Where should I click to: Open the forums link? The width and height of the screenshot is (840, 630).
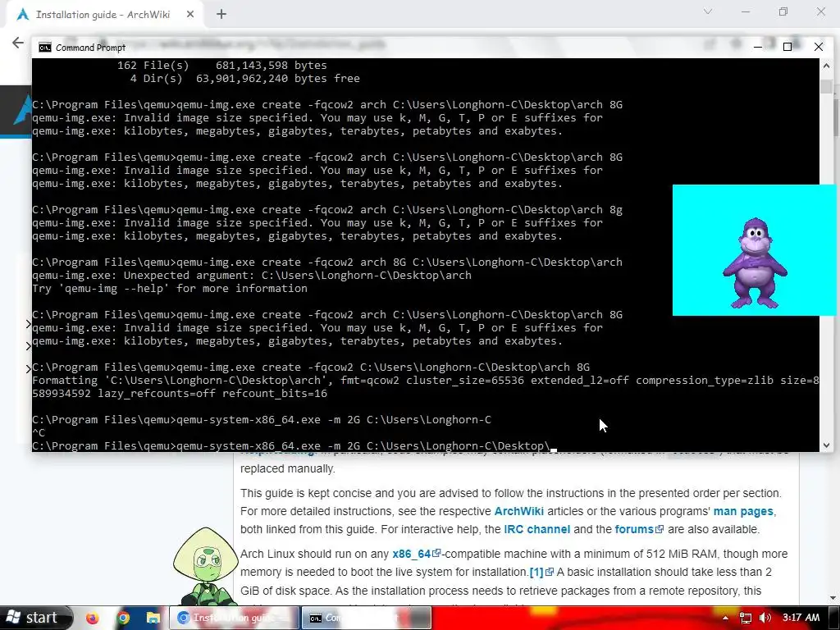(639, 529)
